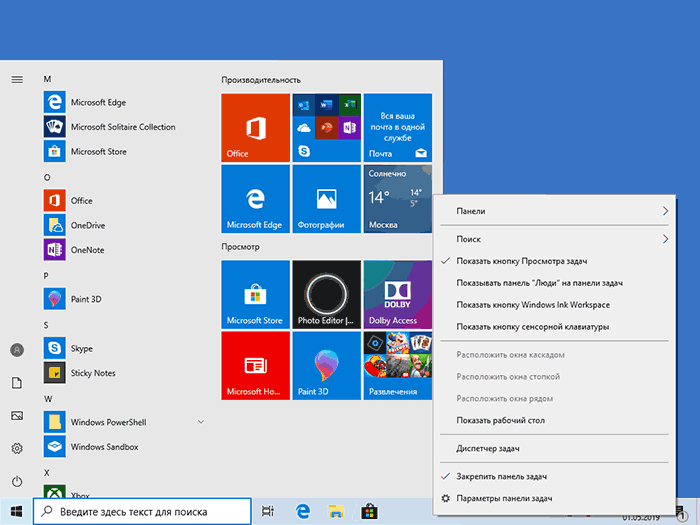The width and height of the screenshot is (700, 525).
Task: Click letter M section header
Action: point(47,79)
